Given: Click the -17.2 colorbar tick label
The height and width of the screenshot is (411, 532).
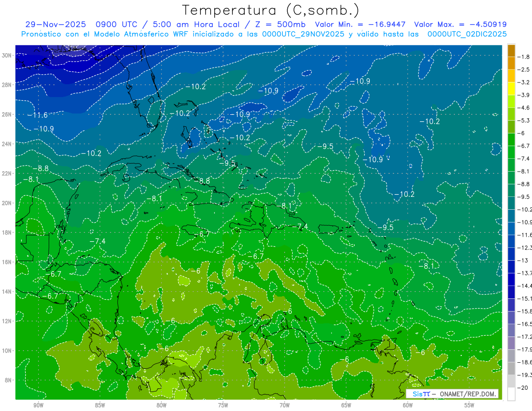Looking at the screenshot, I should 525,337.
